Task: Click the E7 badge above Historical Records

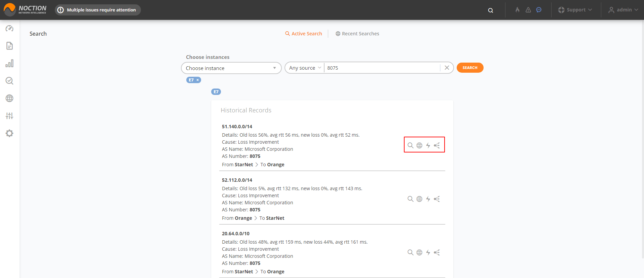Action: click(216, 92)
